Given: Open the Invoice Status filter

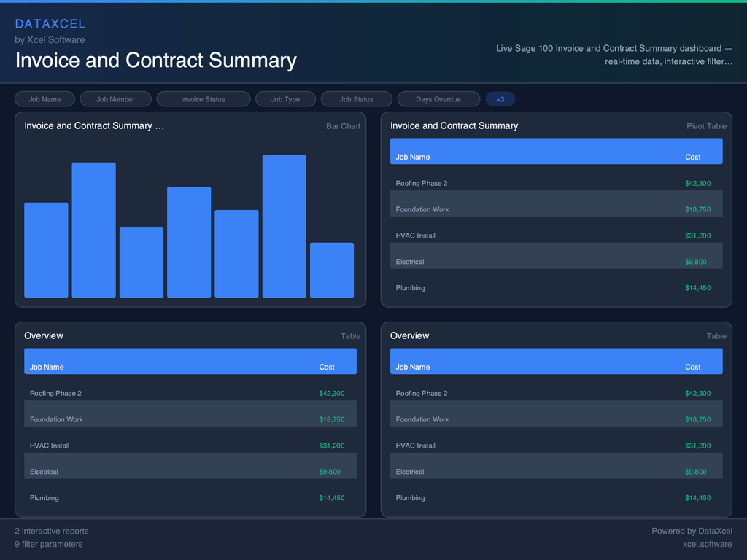Looking at the screenshot, I should [x=203, y=98].
